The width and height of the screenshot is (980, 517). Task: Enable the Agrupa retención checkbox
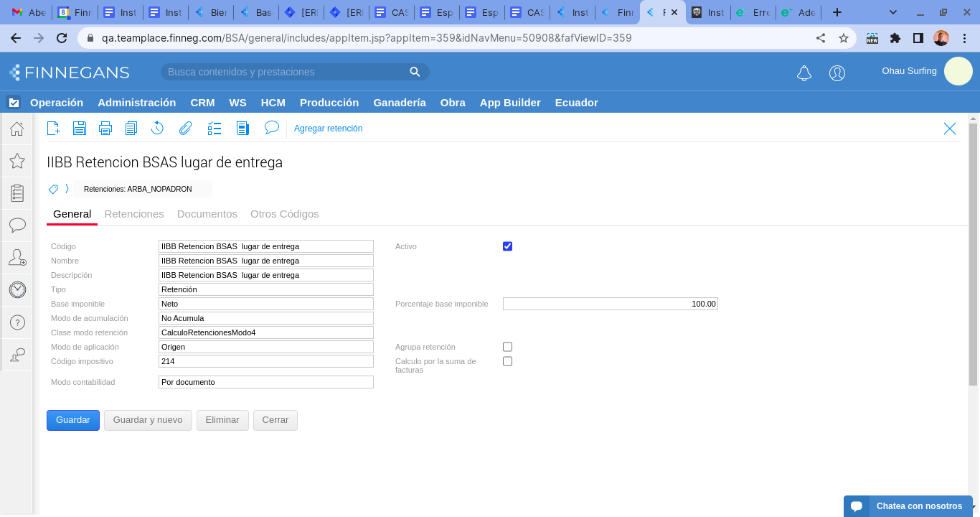click(x=508, y=347)
